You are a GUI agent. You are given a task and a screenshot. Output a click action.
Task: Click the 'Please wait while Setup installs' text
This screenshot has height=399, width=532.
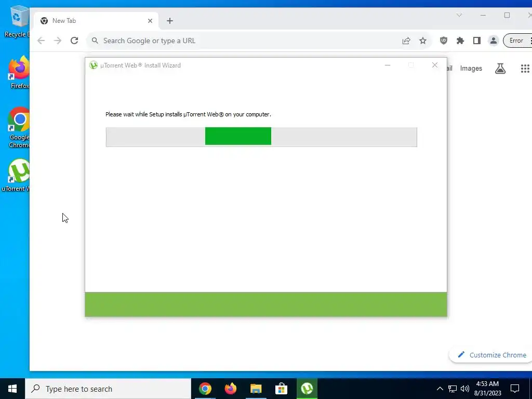(x=188, y=114)
